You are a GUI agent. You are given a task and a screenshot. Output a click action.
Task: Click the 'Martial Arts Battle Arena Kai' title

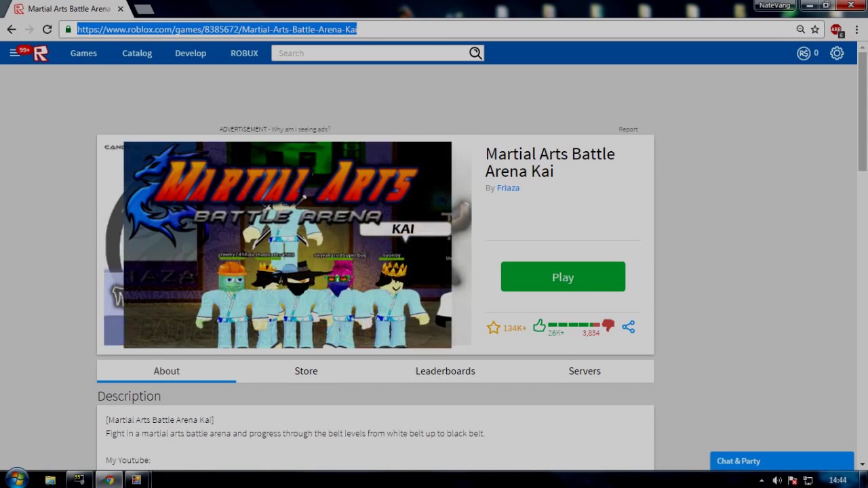click(550, 162)
